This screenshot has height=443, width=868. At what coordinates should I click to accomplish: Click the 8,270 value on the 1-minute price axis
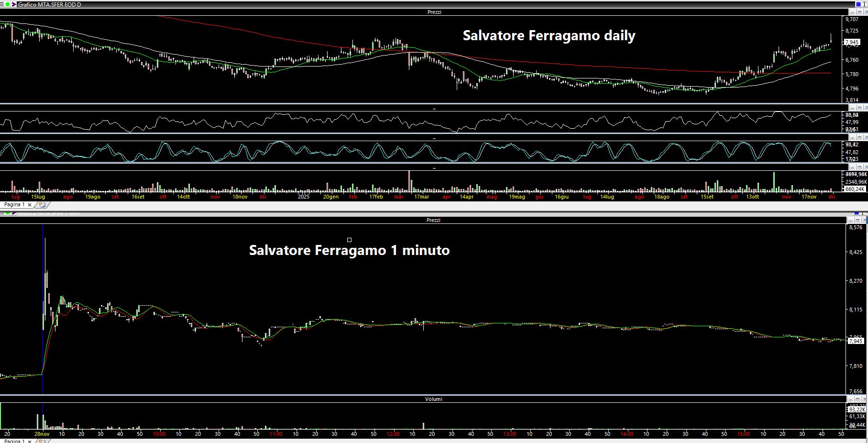point(856,281)
